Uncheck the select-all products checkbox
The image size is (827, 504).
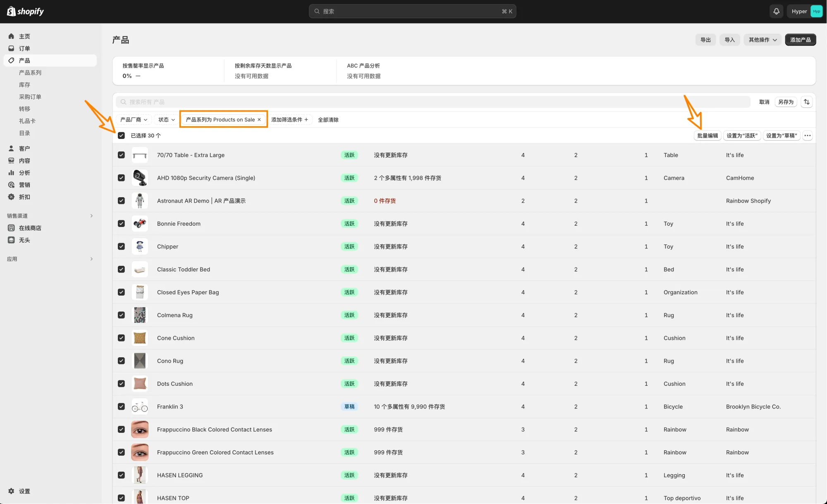121,136
